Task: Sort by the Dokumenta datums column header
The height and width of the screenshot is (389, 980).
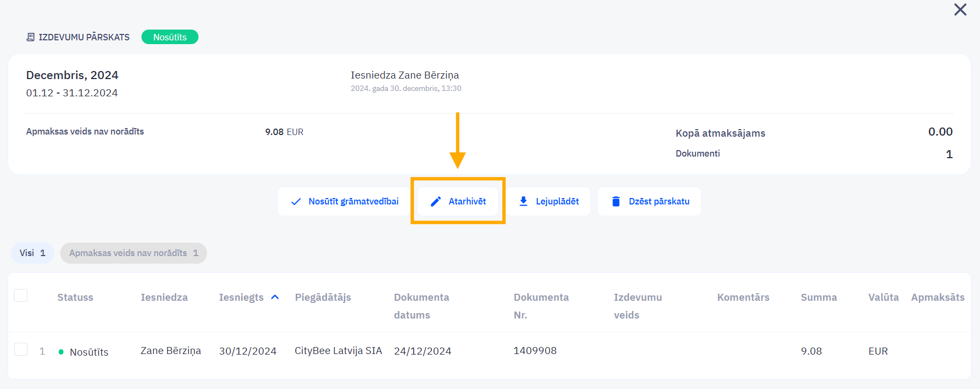Action: pos(421,306)
